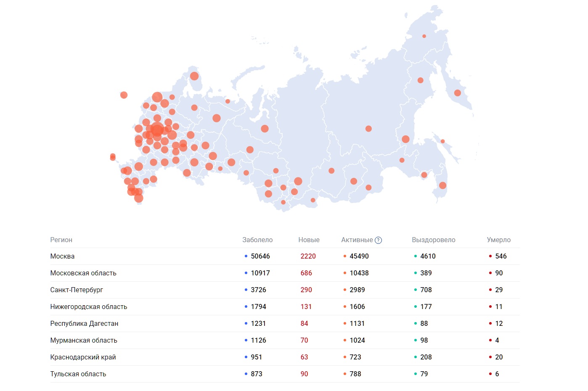This screenshot has width=588, height=391.
Task: Click Санкт-Петербург active cases 2989
Action: pyautogui.click(x=357, y=290)
